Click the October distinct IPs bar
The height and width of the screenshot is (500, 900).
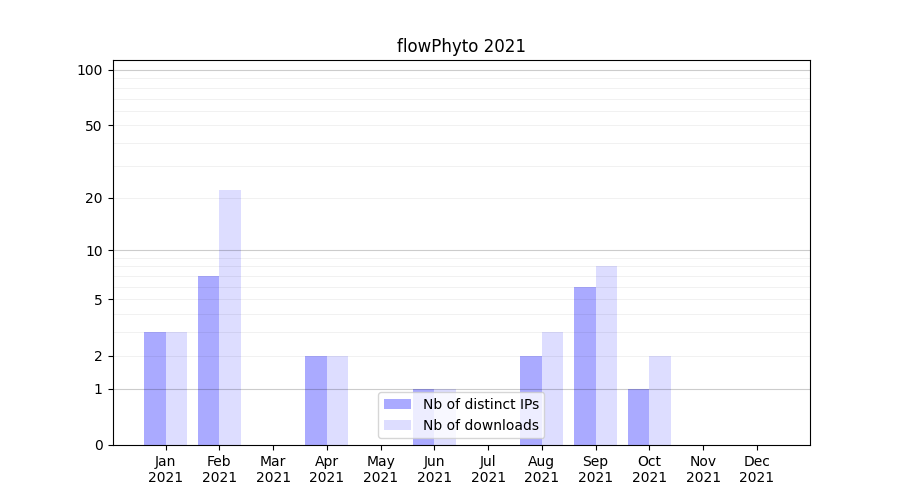(x=638, y=417)
